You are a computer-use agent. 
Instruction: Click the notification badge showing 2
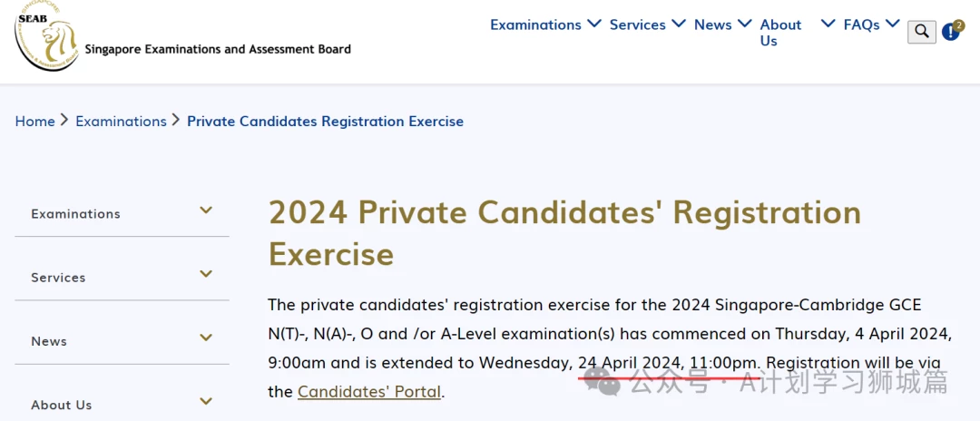click(x=959, y=25)
